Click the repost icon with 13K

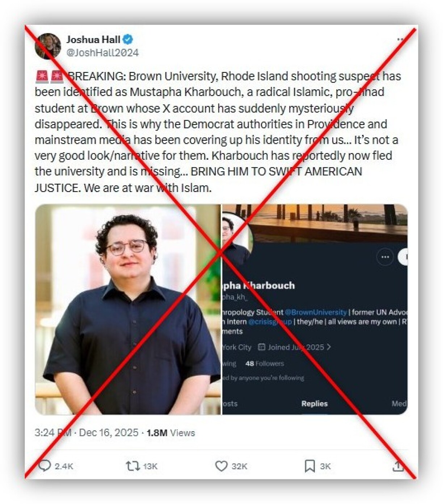[x=132, y=466]
